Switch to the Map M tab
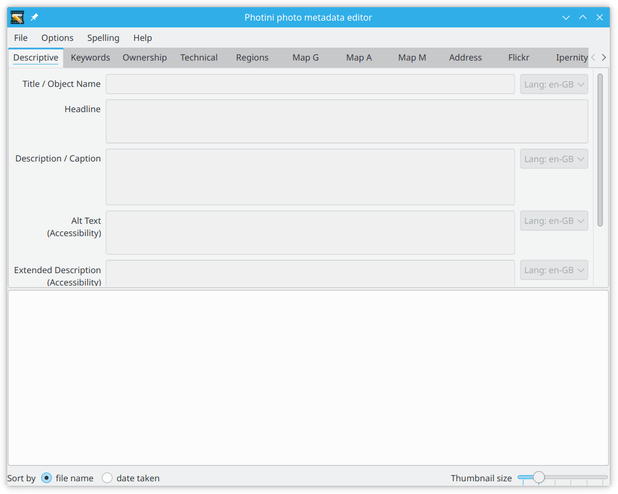618x494 pixels. pyautogui.click(x=412, y=58)
